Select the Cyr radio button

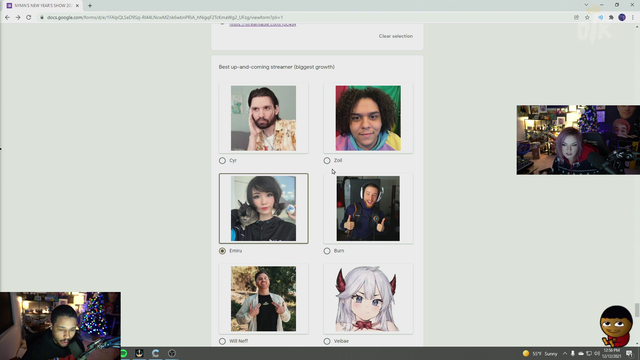coord(222,160)
